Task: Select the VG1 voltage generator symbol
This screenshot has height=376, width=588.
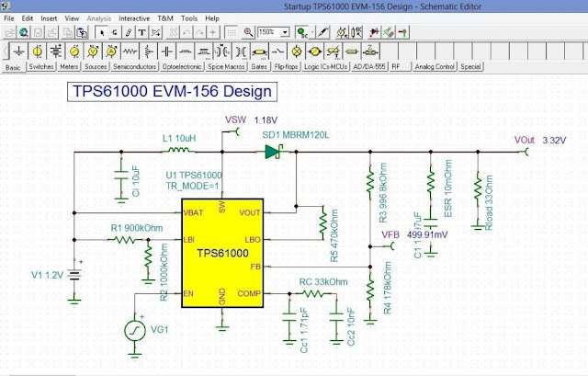Action: 135,330
